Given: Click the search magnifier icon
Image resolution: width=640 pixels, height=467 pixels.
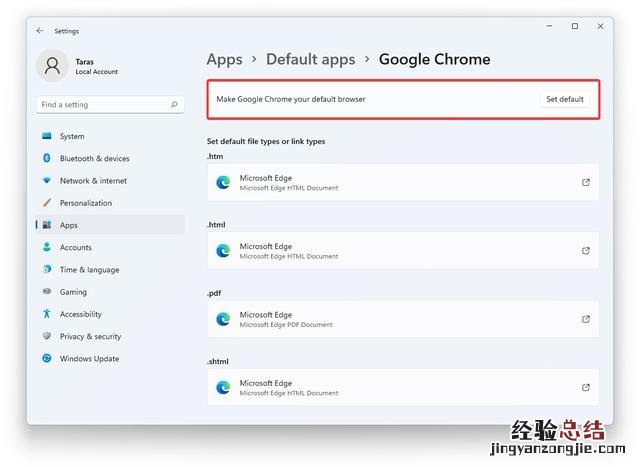Looking at the screenshot, I should [174, 104].
